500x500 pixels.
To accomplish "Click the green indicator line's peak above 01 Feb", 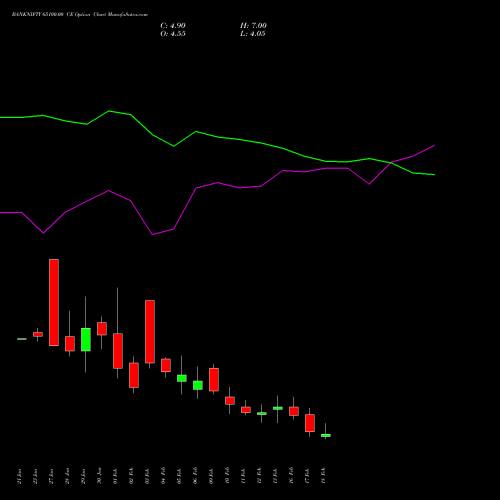I will [109, 111].
